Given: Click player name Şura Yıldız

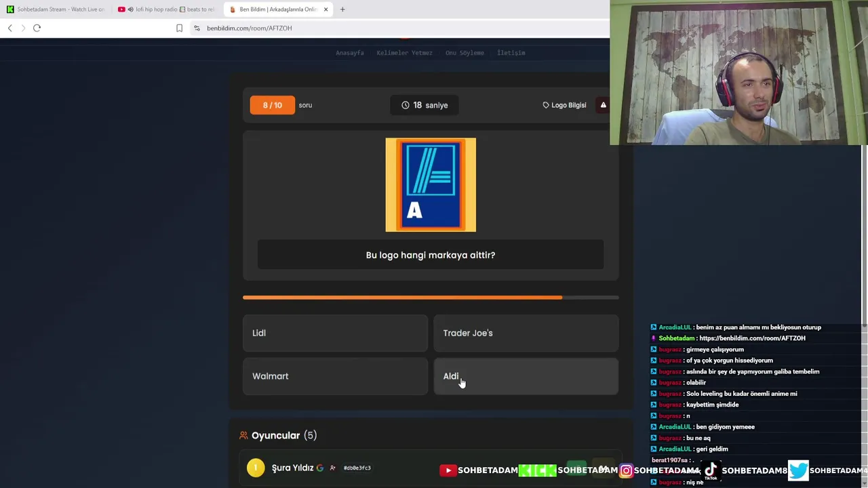Looking at the screenshot, I should pyautogui.click(x=292, y=468).
